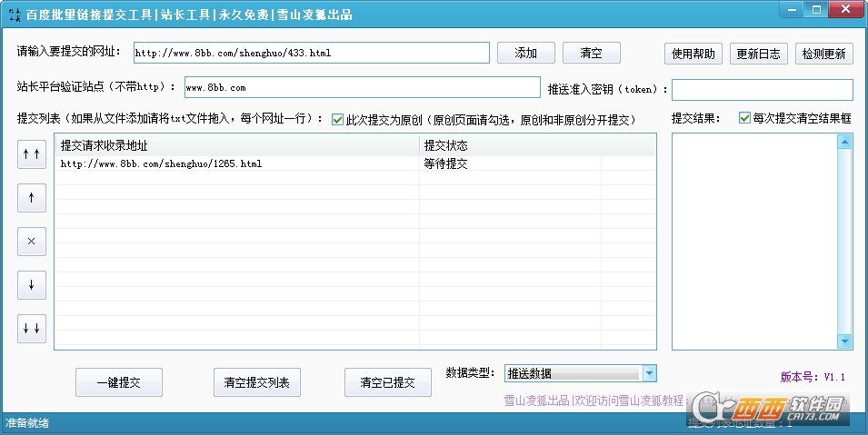Click 版本号: V1.1 label

[x=813, y=377]
